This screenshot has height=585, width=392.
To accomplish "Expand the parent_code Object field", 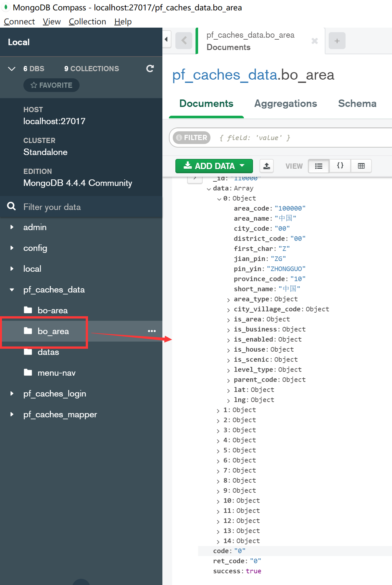I will coord(229,380).
